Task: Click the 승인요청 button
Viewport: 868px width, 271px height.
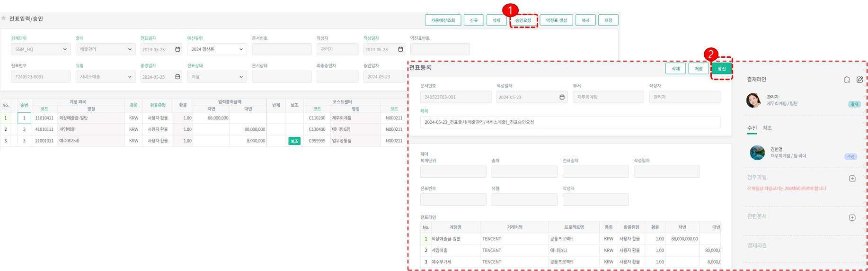Action: click(523, 20)
